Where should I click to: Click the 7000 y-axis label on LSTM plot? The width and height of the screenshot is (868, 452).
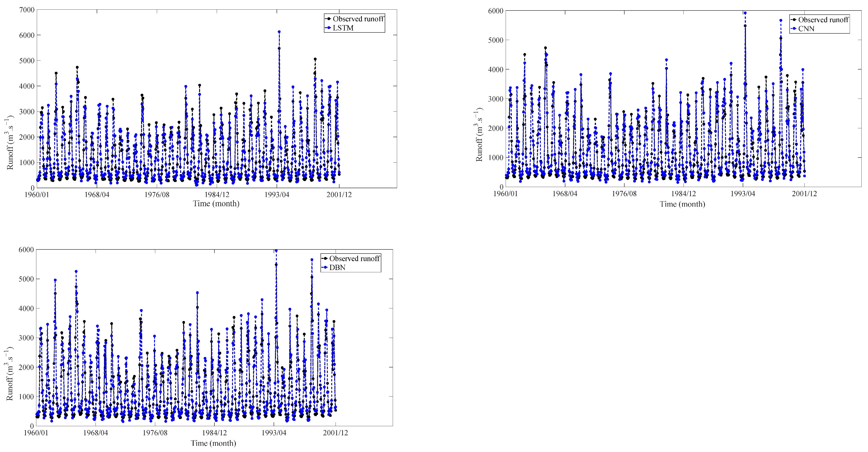tap(27, 10)
